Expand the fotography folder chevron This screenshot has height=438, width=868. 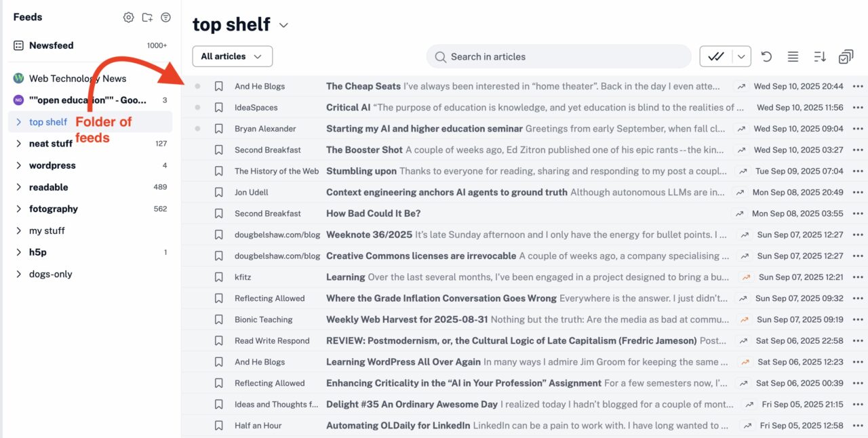tap(19, 209)
